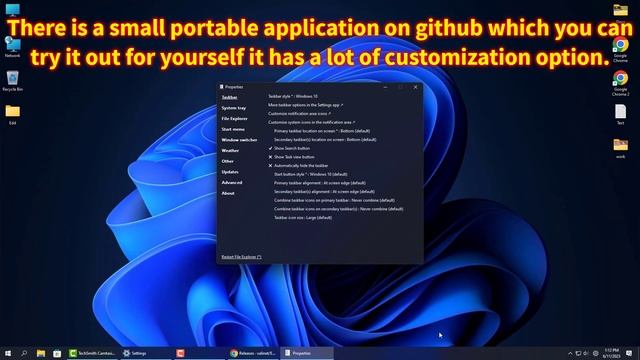
Task: Minimize the Properties window
Action: (385, 87)
